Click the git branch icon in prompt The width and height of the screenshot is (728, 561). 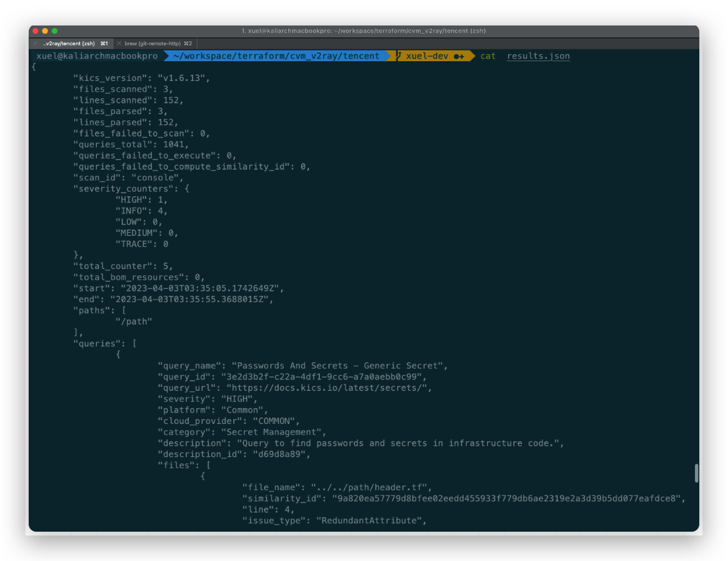click(x=399, y=55)
